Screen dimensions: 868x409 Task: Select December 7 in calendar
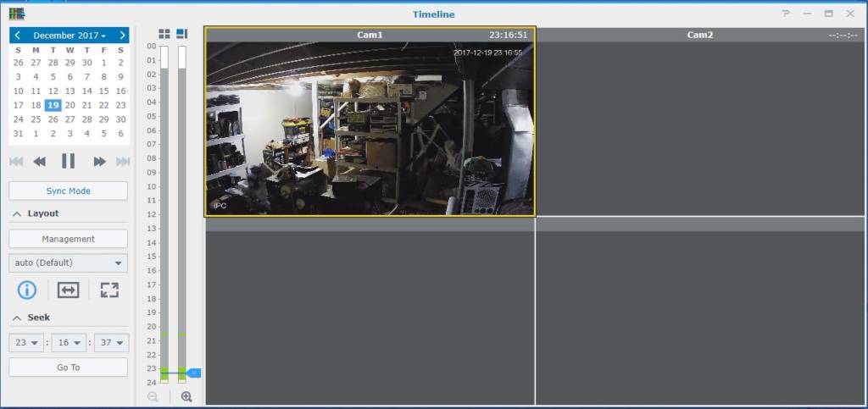[x=87, y=77]
